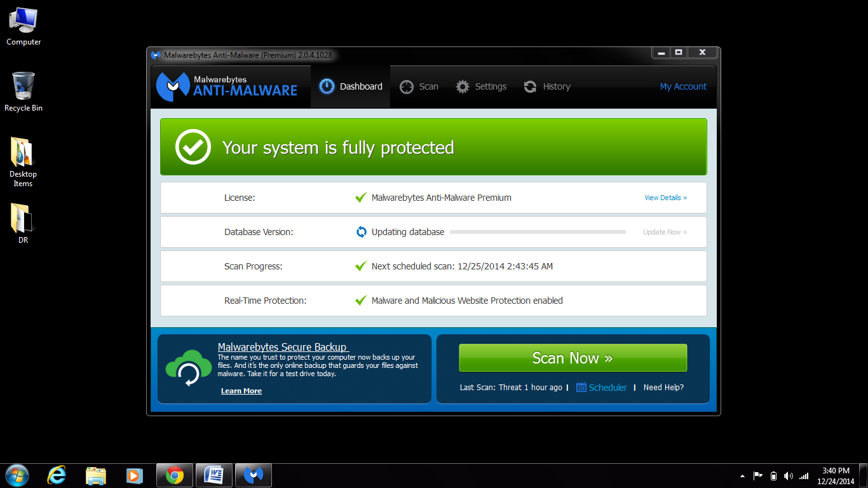Click 'Next scheduled scan: 12/25/2014 2:43:45 AM' text

click(x=462, y=266)
